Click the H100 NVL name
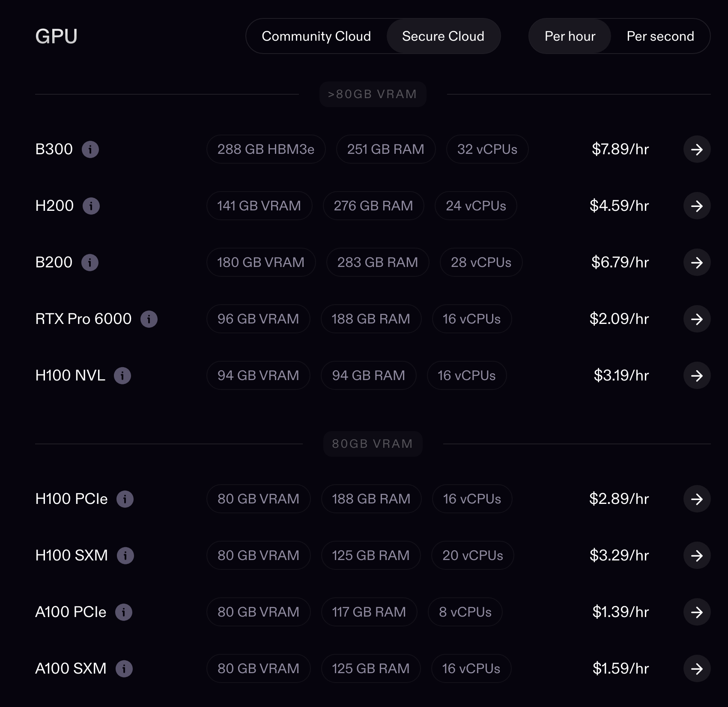 coord(70,375)
